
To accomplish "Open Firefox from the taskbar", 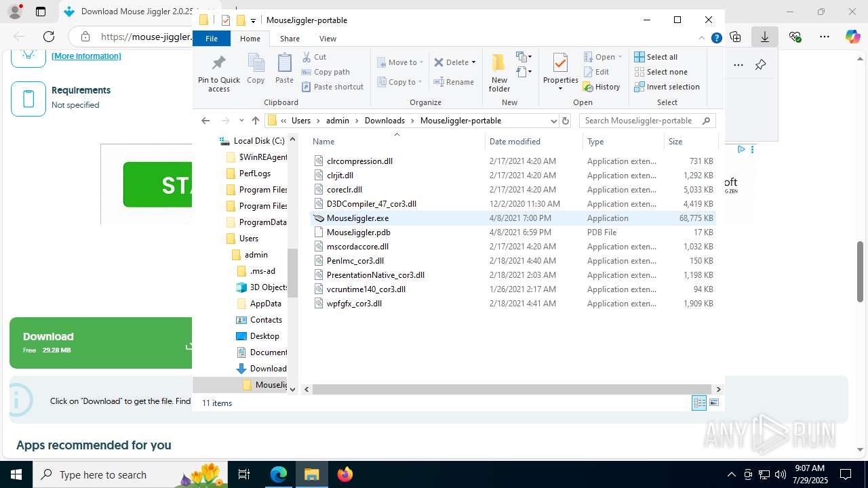I will tap(345, 474).
